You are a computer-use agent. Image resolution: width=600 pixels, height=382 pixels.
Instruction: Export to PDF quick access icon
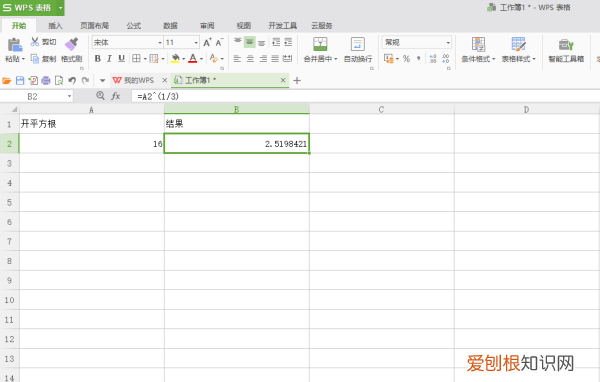coord(33,80)
